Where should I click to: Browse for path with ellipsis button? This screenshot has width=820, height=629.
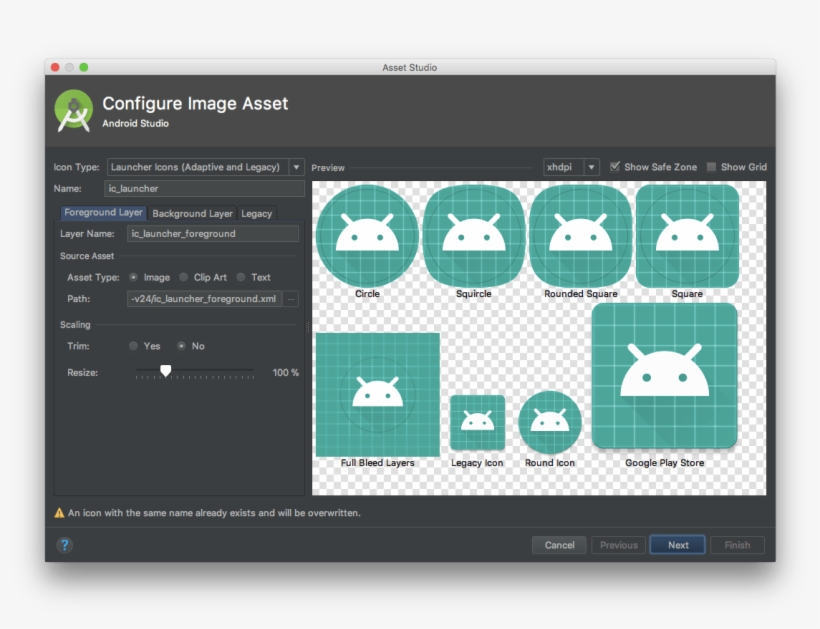pos(291,299)
